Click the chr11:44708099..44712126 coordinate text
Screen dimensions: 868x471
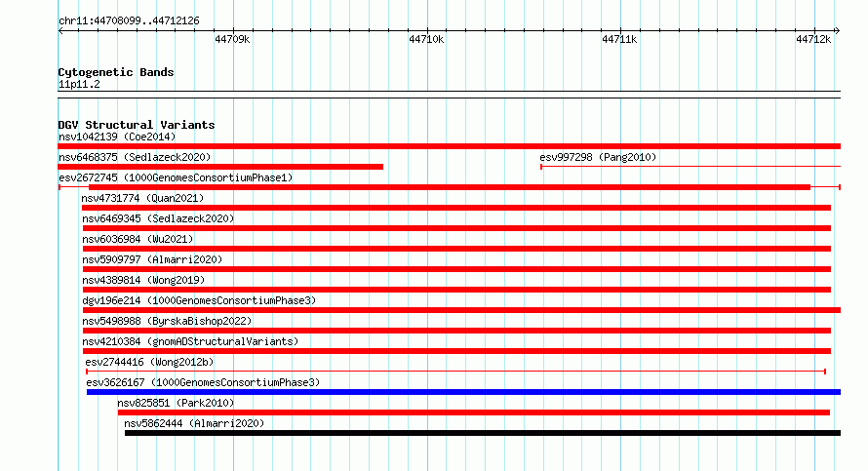129,20
